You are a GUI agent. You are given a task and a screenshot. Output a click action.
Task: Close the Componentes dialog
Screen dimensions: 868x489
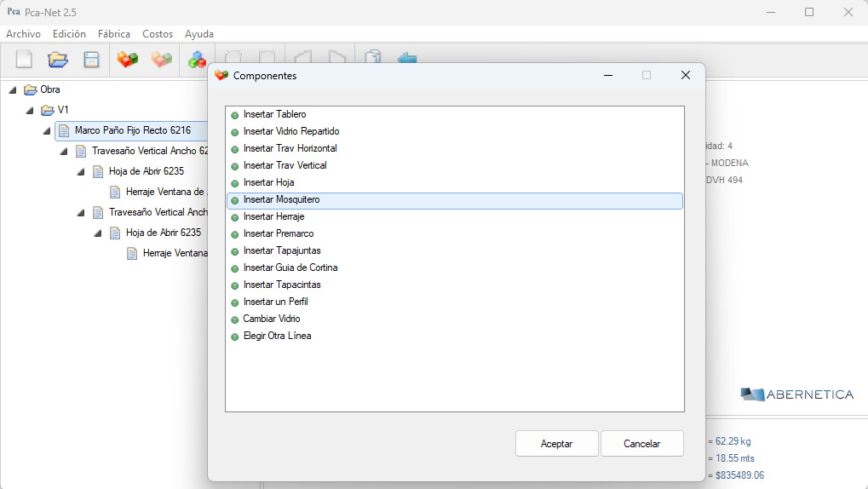click(686, 75)
